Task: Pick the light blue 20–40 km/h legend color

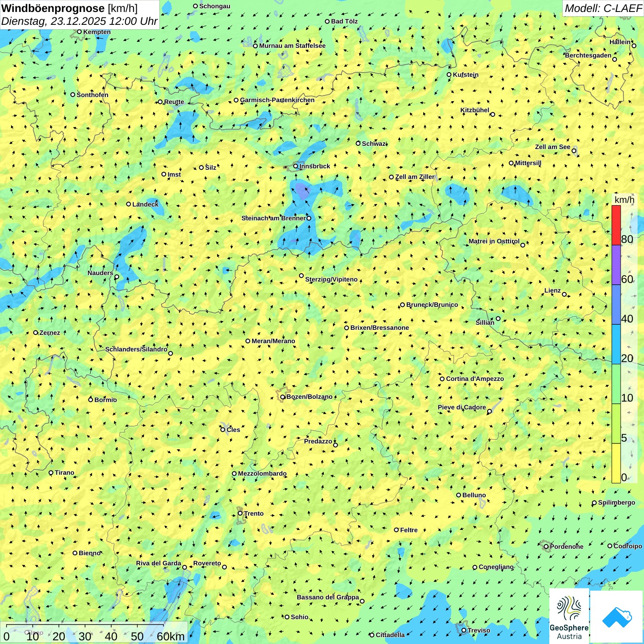Action: point(616,345)
